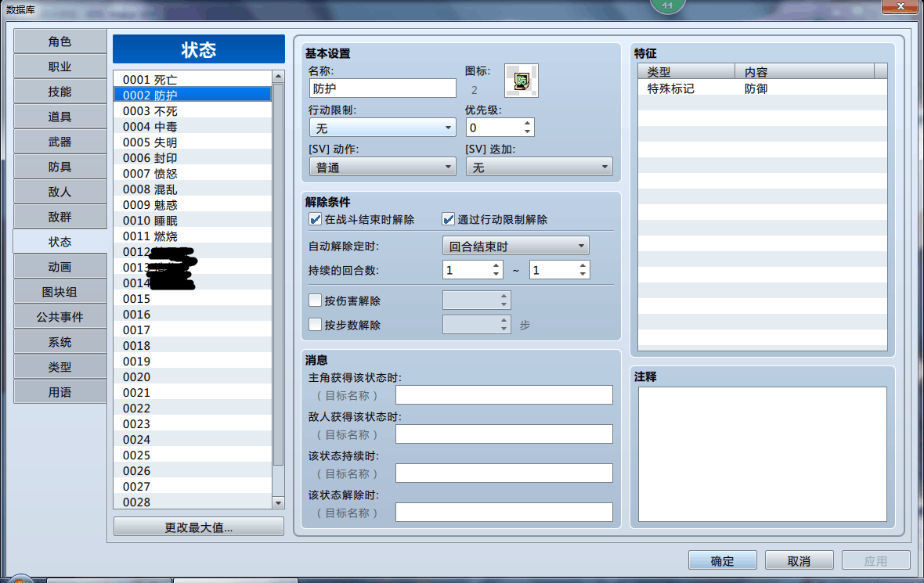Open the 道具 tab
The height and width of the screenshot is (583, 924).
[x=60, y=117]
